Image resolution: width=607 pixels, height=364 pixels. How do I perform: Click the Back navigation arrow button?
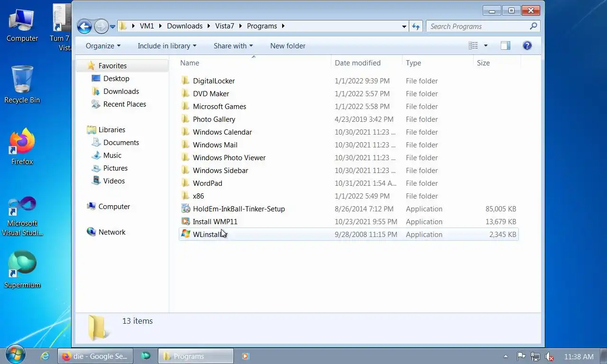tap(84, 26)
